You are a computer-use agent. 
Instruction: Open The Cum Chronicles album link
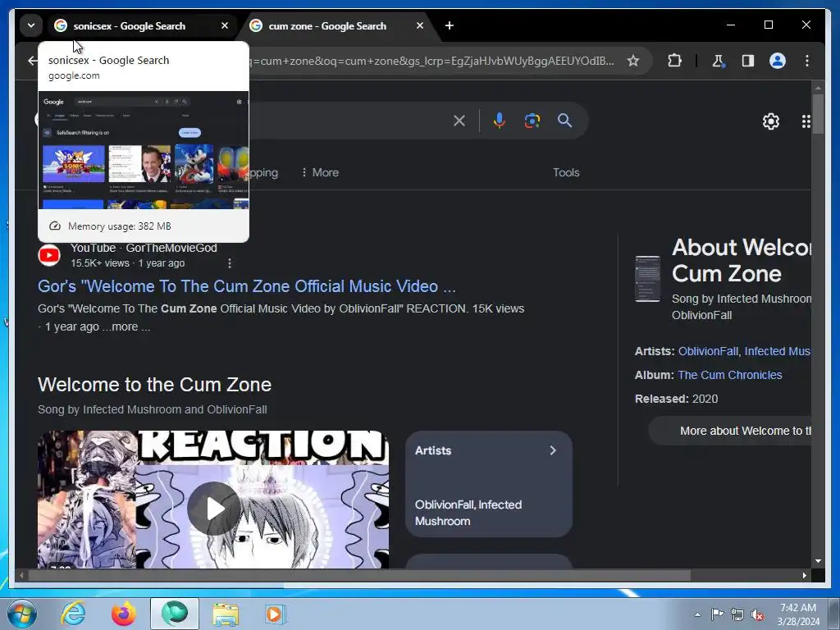[x=729, y=375]
